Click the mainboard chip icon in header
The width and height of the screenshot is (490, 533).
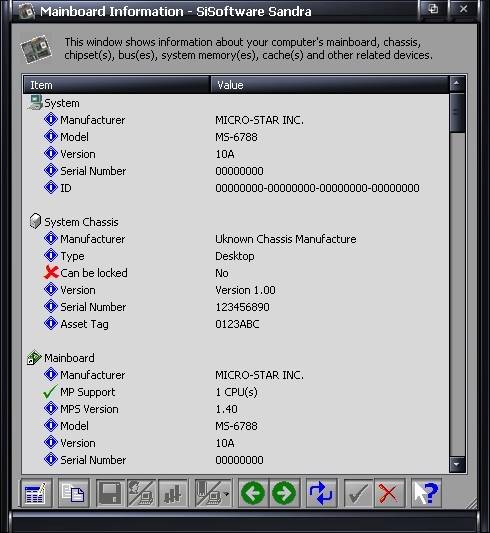pos(36,49)
